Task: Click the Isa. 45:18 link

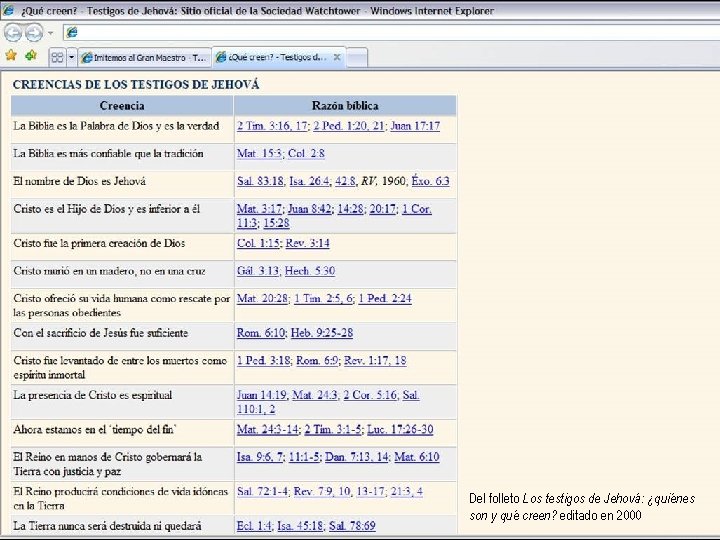Action: (x=300, y=526)
